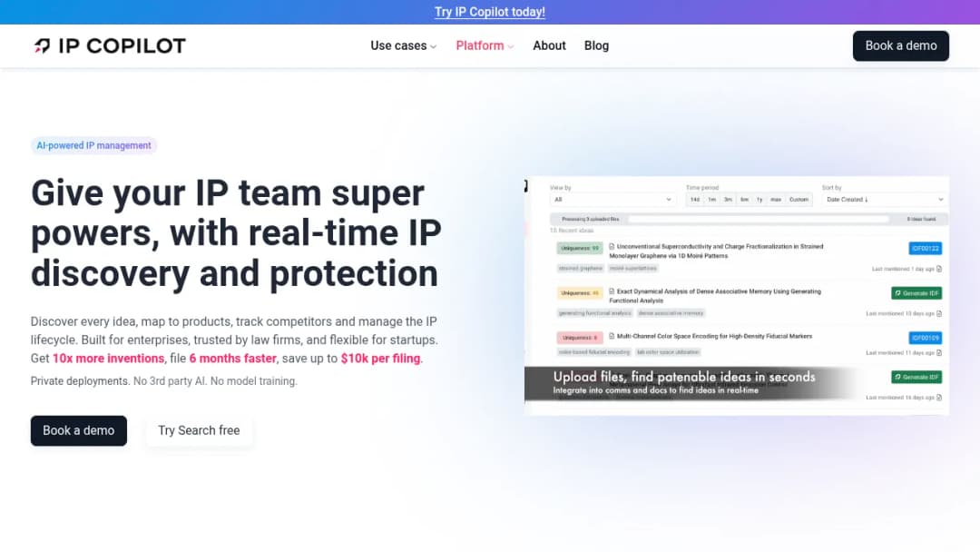Click the IP Copilot rocket logo icon

point(42,45)
